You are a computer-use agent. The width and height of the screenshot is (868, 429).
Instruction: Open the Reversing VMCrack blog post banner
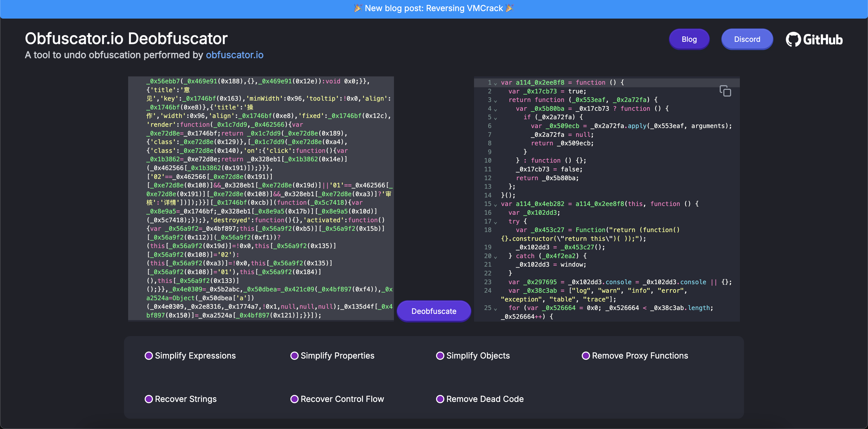point(434,9)
